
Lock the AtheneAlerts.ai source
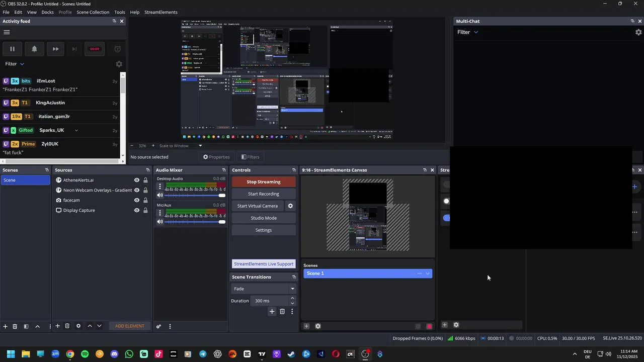tap(145, 180)
